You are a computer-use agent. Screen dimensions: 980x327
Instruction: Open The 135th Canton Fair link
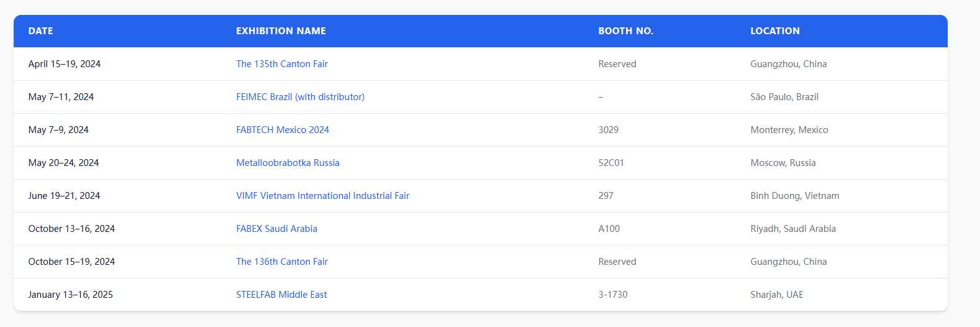click(282, 64)
